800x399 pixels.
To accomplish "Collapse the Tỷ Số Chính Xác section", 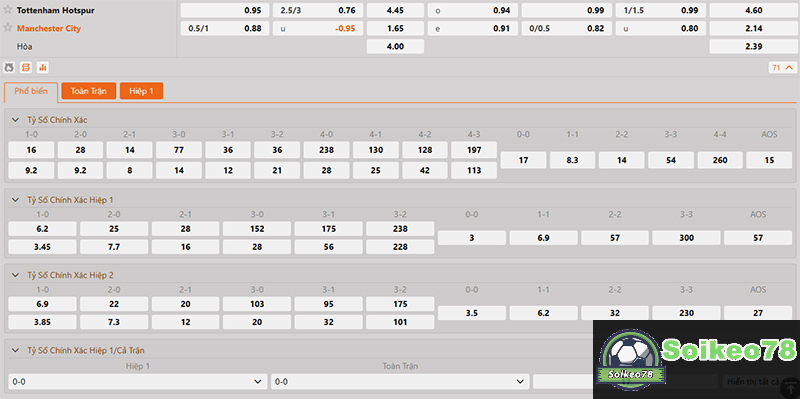I will click(x=15, y=120).
